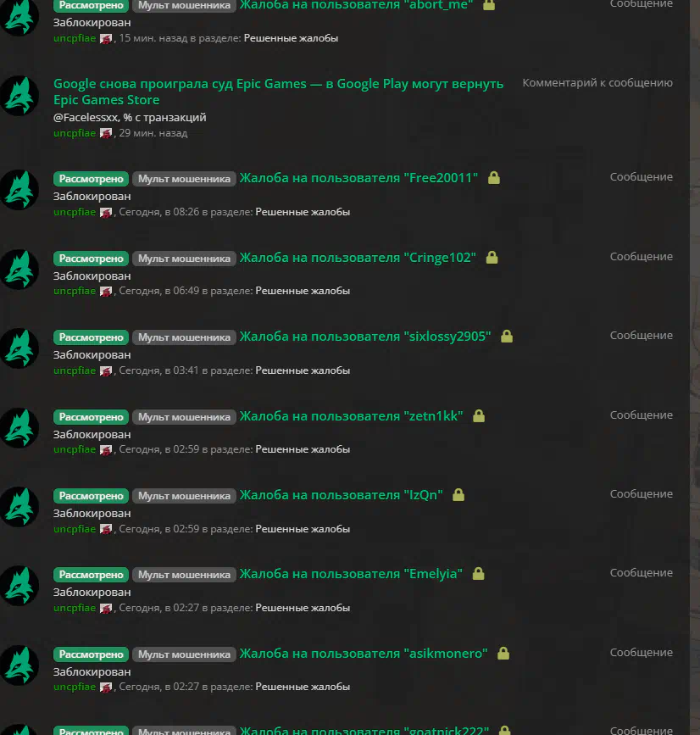Open the wolf avatar beside the "Free20011" complaint
This screenshot has height=735, width=700.
(x=19, y=189)
